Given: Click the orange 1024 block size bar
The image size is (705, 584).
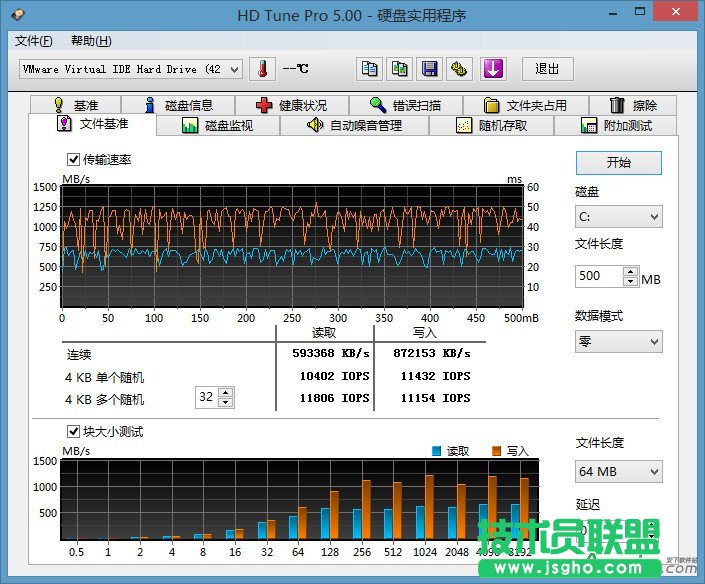Looking at the screenshot, I should coord(429,507).
